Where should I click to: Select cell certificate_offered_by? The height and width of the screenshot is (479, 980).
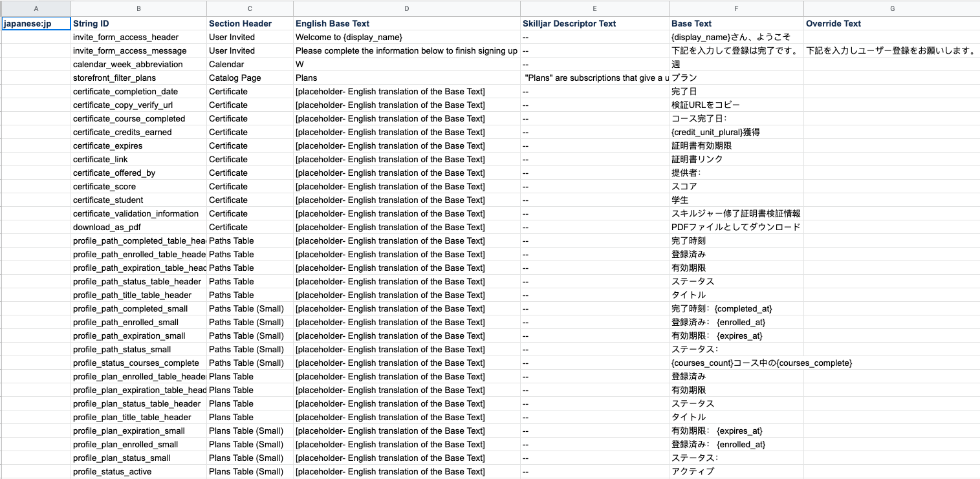point(139,173)
